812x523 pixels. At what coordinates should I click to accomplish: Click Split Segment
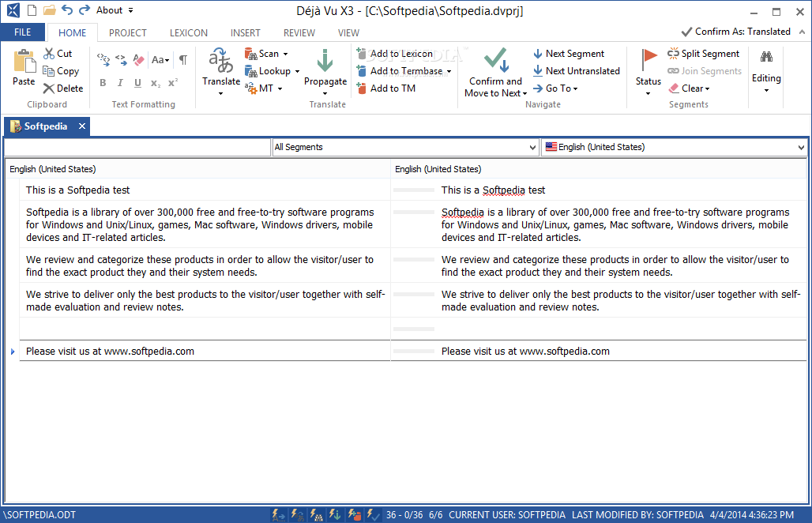(704, 54)
